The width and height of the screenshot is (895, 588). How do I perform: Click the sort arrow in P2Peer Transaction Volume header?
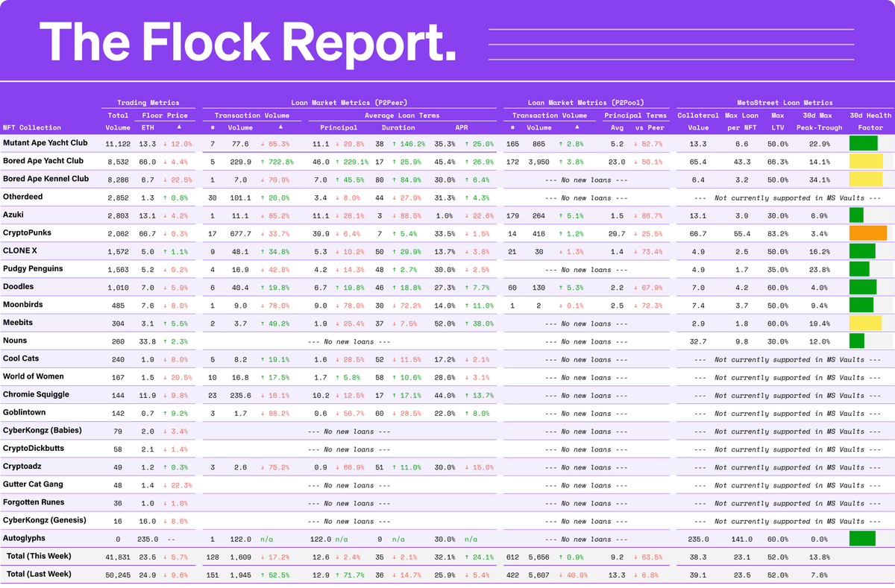click(x=280, y=127)
